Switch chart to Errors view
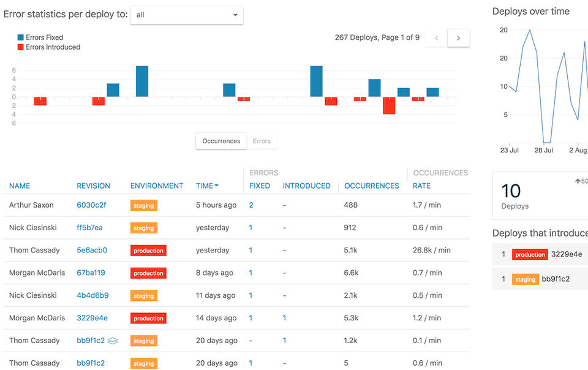 262,141
